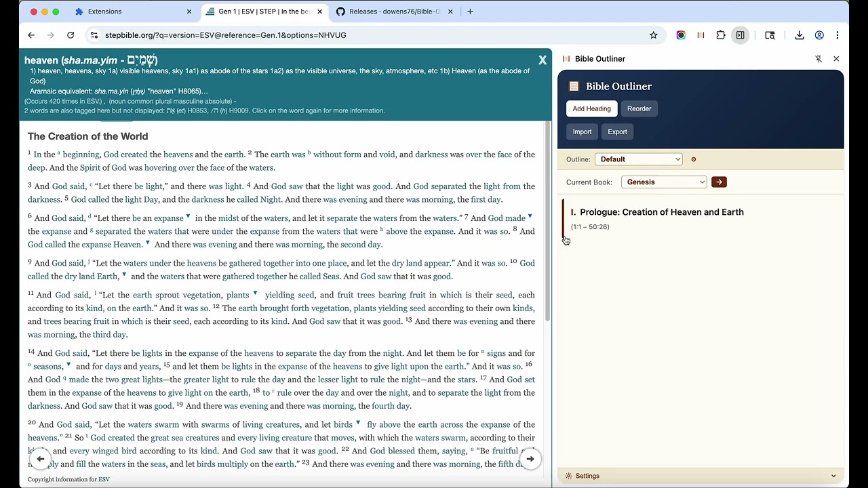
Task: Open the Chrome three-dot menu
Action: [x=838, y=35]
